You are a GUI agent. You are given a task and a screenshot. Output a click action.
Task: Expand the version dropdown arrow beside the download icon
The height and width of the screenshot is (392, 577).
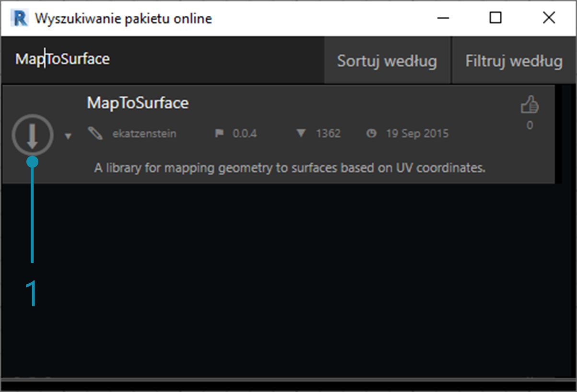pyautogui.click(x=68, y=136)
